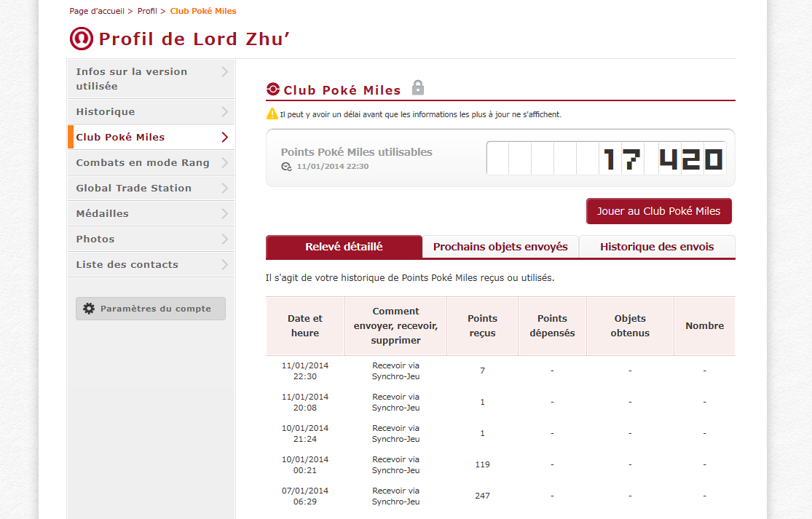This screenshot has height=519, width=812.
Task: Click the points value 119 in the table
Action: pyautogui.click(x=483, y=464)
